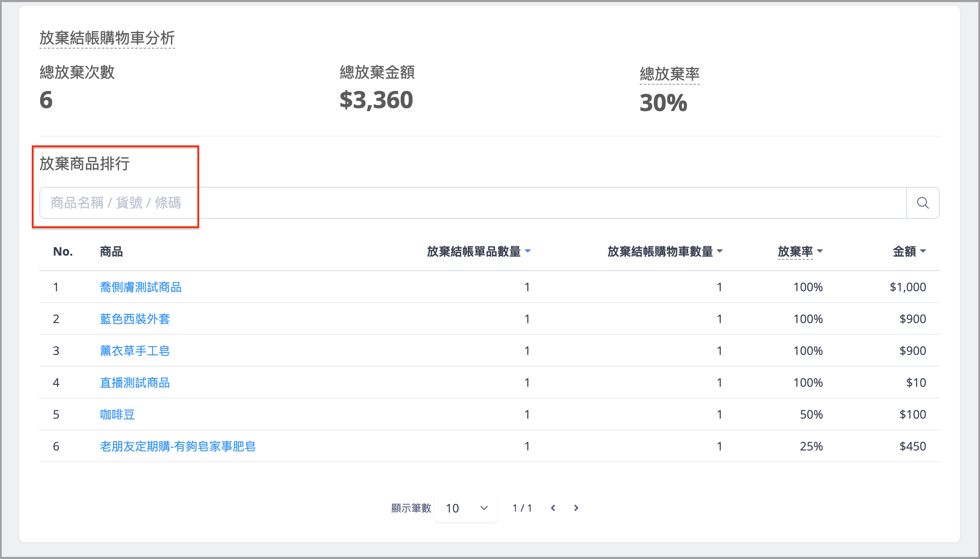Sort by 放棄結帳單品數量 column arrow
The height and width of the screenshot is (559, 980).
pyautogui.click(x=528, y=251)
